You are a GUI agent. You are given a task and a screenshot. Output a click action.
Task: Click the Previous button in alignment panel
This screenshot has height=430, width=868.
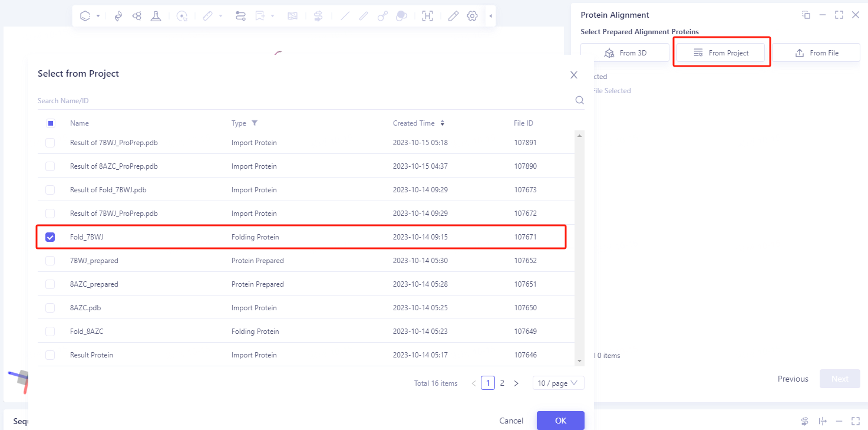[x=793, y=379]
